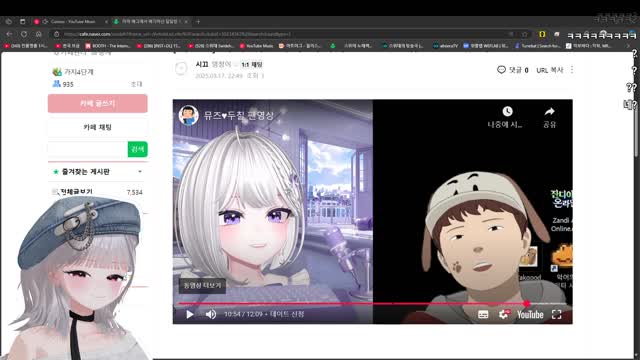
Task: Open the 댓글 comment bubble icon
Action: pos(501,70)
